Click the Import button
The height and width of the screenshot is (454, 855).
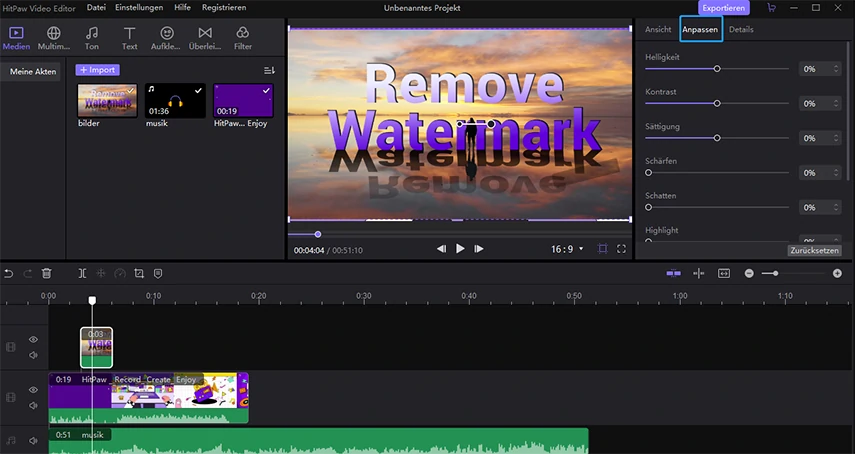click(x=98, y=70)
